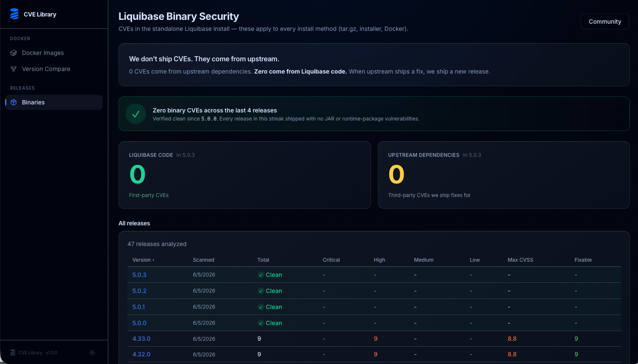Click the Fixable column header
Image resolution: width=638 pixels, height=364 pixels.
tap(583, 260)
